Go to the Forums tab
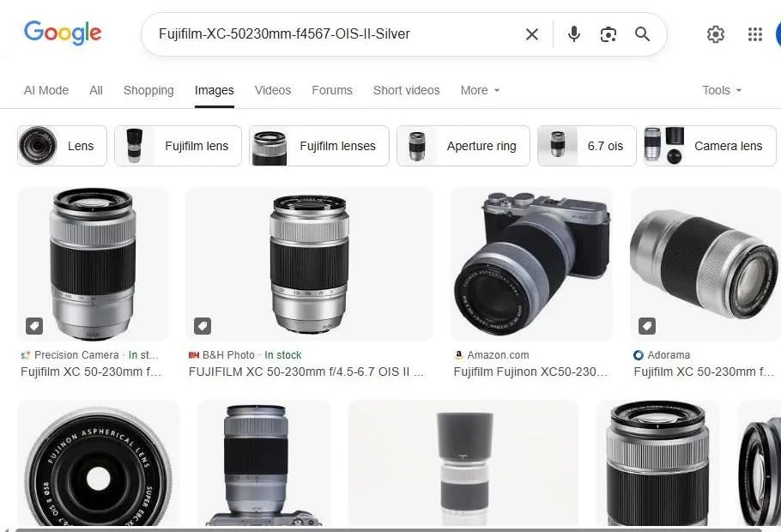Screen dimensions: 781x532 click(x=332, y=90)
